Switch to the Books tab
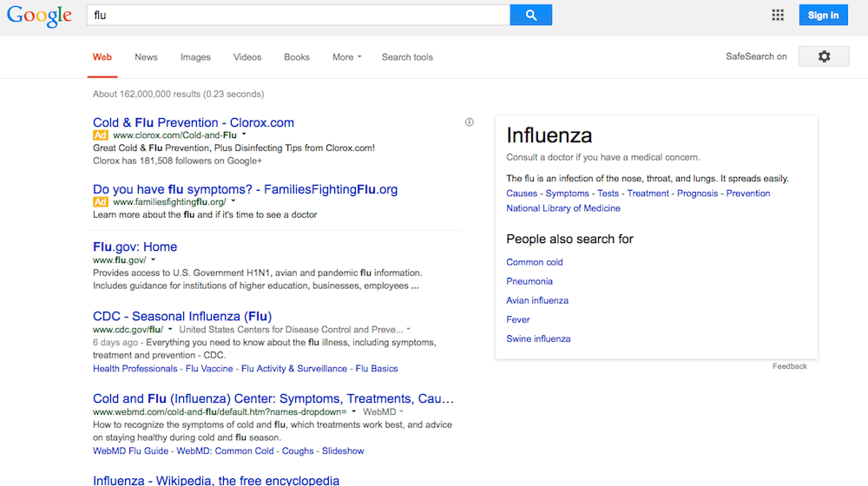868x486 pixels. 297,57
